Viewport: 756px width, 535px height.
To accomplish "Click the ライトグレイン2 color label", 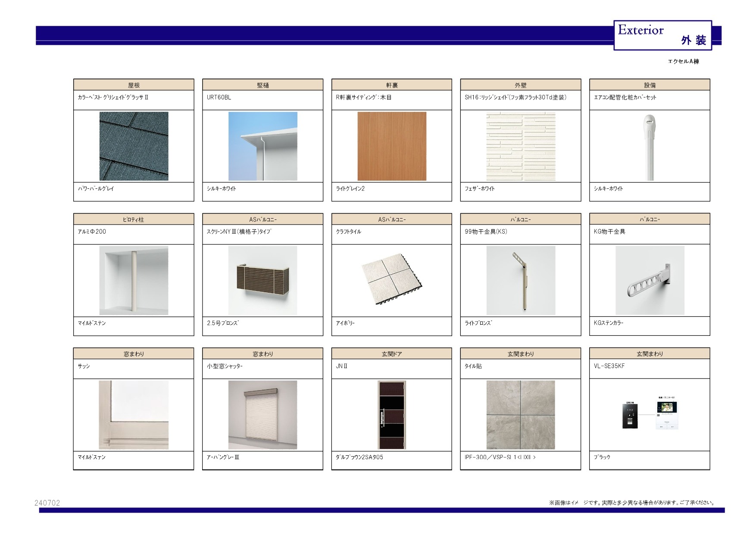I will click(x=350, y=188).
